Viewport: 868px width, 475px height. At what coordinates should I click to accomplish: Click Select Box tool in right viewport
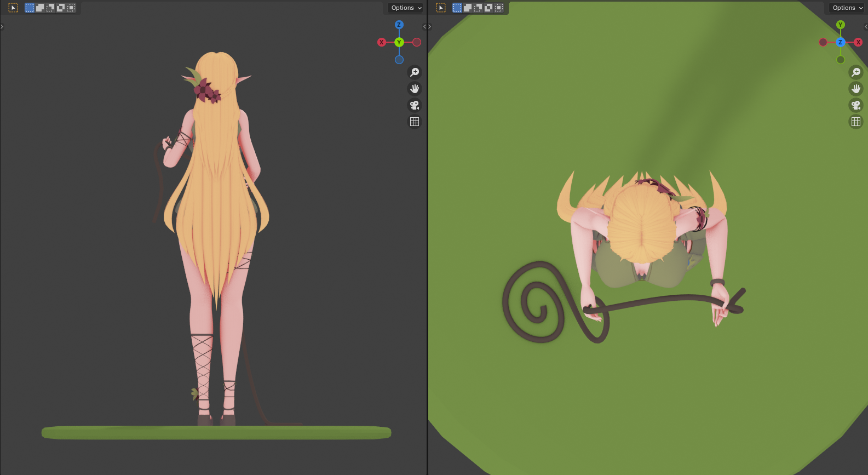pyautogui.click(x=441, y=8)
